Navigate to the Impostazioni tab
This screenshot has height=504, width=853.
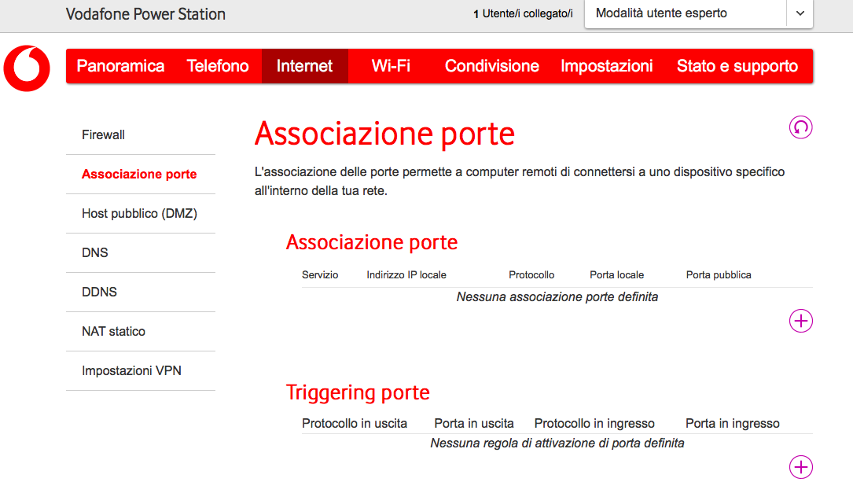pos(606,66)
